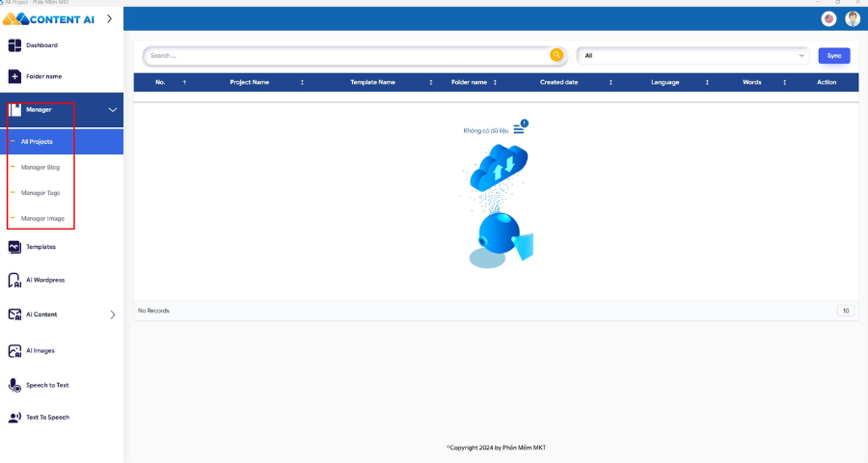The image size is (868, 463).
Task: Sort by the No. column arrow
Action: tap(184, 83)
